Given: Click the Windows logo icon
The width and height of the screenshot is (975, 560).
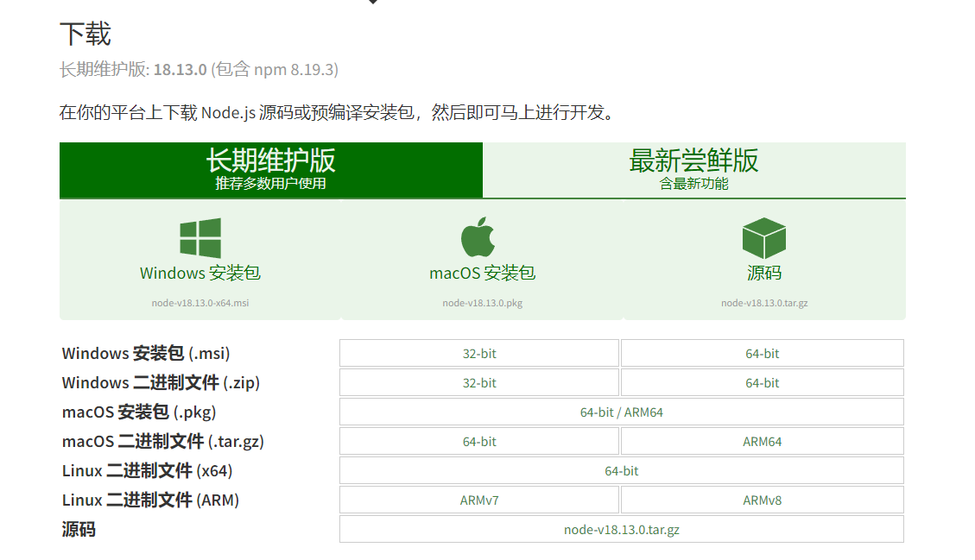Looking at the screenshot, I should [200, 238].
